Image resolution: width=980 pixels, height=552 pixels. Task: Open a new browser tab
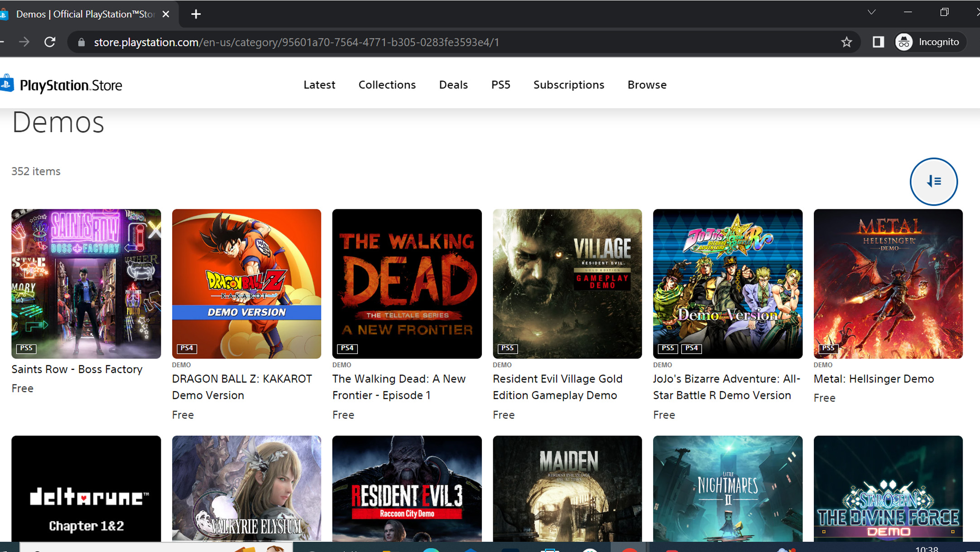point(196,14)
